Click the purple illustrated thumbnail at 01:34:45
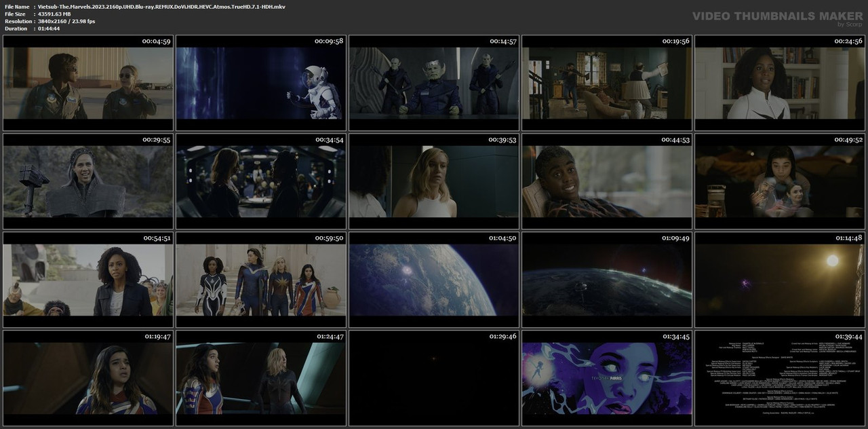This screenshot has height=429, width=868. tap(607, 378)
